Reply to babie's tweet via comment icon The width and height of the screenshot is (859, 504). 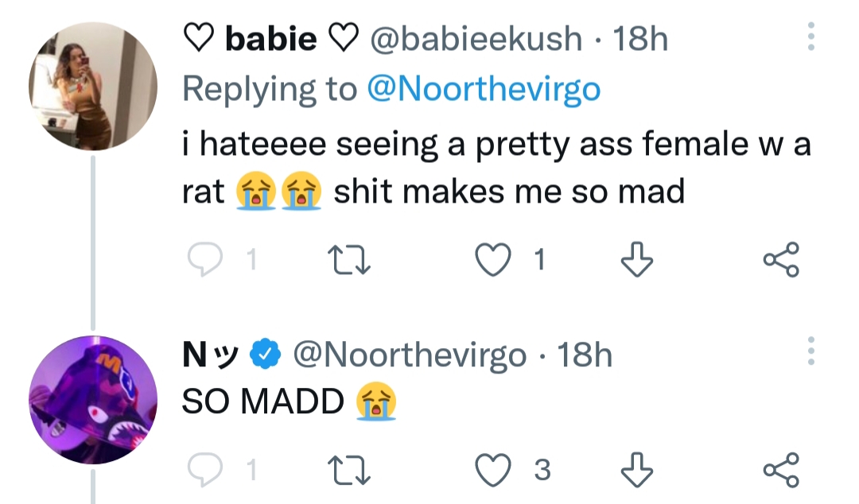pyautogui.click(x=205, y=259)
